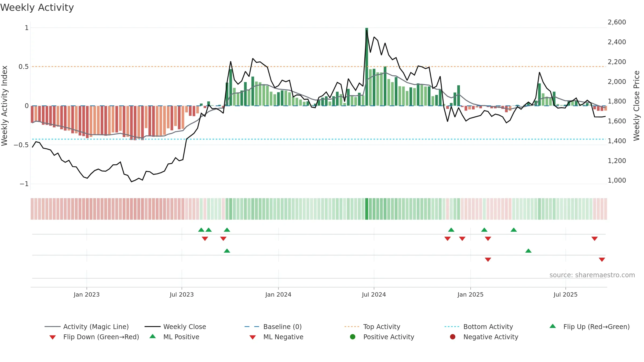
Task: Click the Positive Activity green dot legend
Action: (382, 337)
